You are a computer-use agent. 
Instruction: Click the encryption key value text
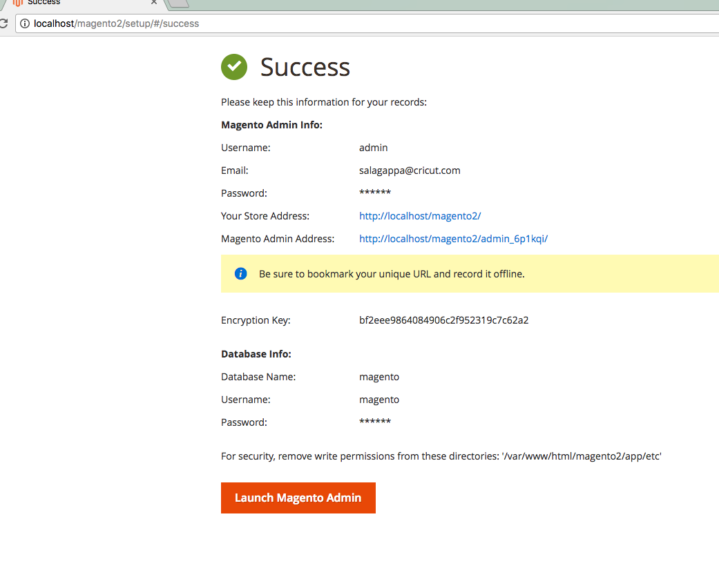pos(444,320)
